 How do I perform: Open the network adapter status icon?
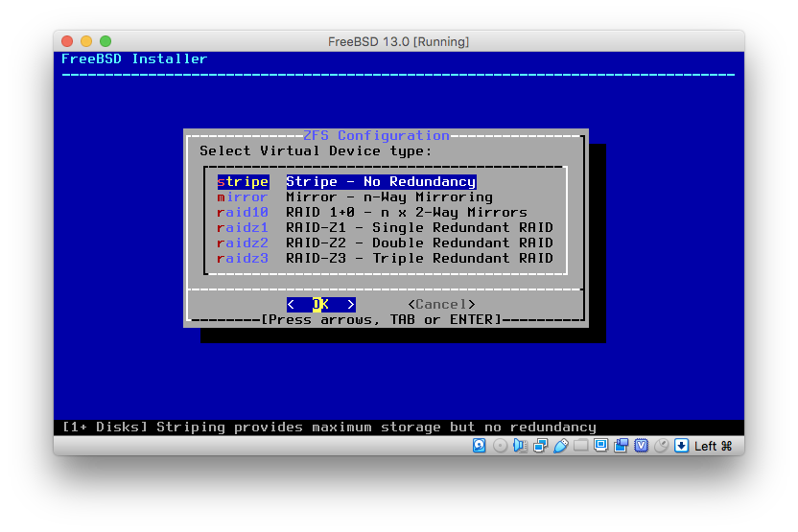click(x=540, y=446)
